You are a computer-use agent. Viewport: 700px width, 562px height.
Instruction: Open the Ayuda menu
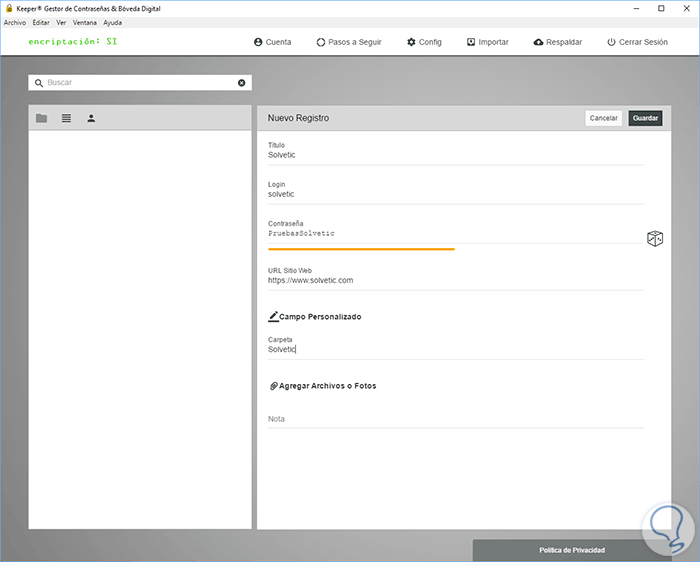[x=112, y=22]
